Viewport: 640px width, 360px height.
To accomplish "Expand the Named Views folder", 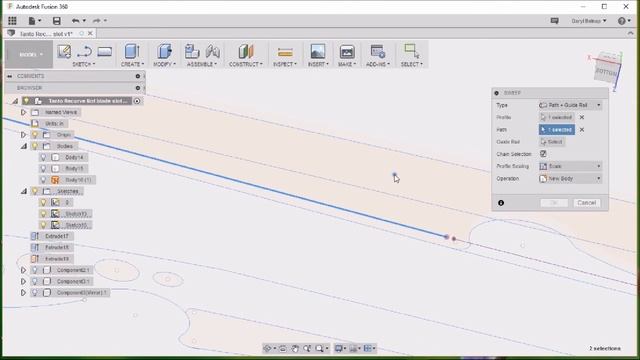I will pyautogui.click(x=23, y=112).
